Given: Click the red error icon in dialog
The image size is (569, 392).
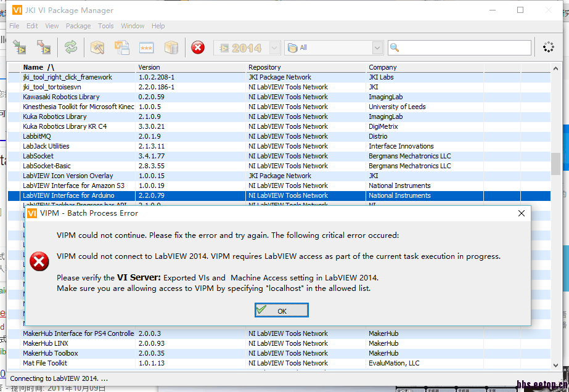Looking at the screenshot, I should coord(40,261).
